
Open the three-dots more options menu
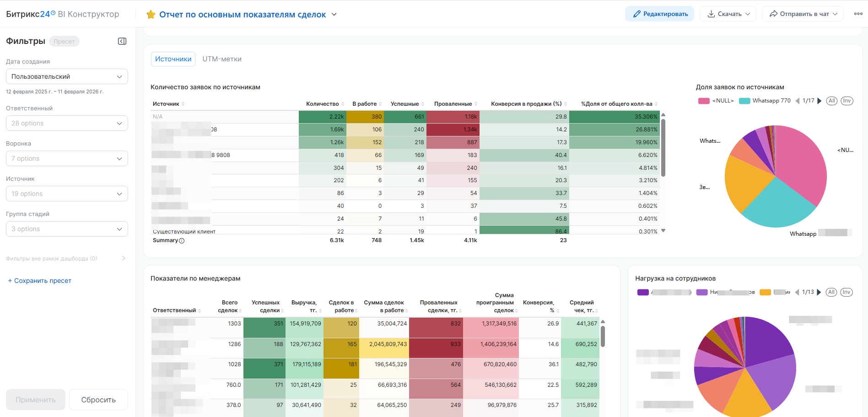coord(858,14)
